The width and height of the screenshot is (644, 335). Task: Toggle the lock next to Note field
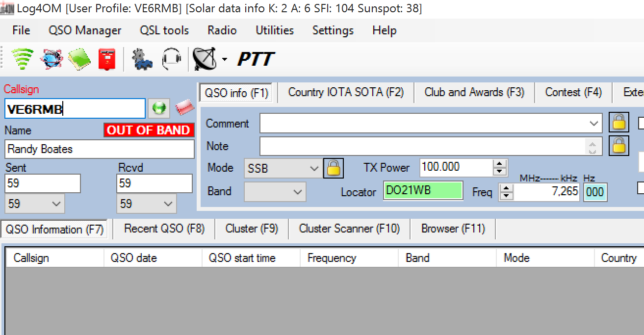coord(619,146)
